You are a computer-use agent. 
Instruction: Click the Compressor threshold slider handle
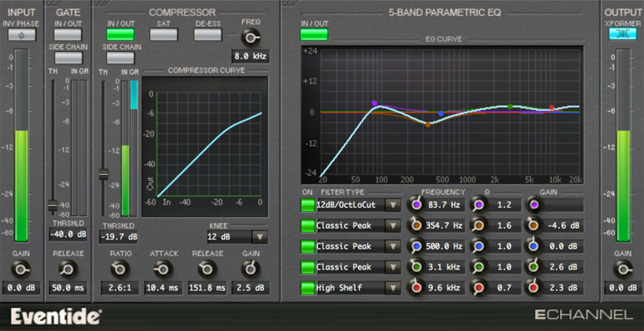pos(104,174)
